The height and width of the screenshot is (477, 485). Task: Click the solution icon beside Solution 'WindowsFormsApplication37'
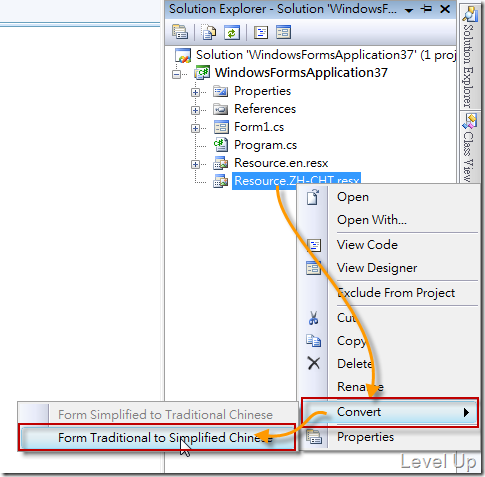click(x=183, y=55)
